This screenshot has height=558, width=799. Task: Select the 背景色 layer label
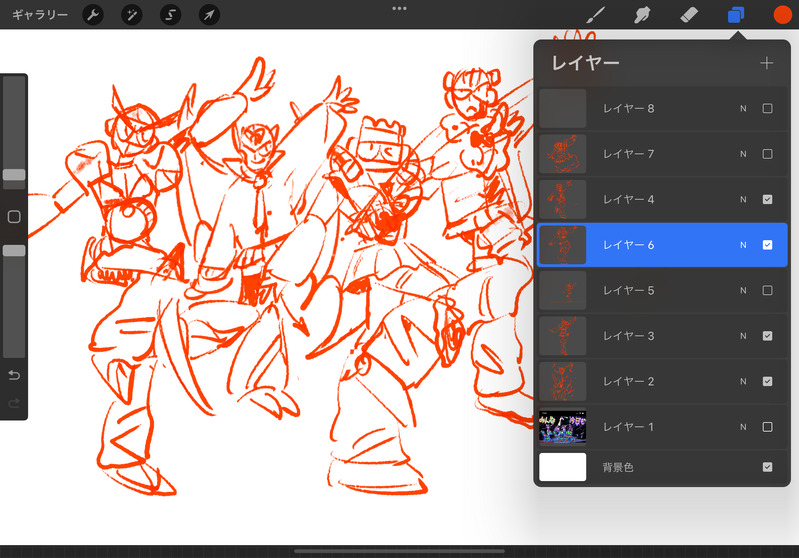point(618,467)
